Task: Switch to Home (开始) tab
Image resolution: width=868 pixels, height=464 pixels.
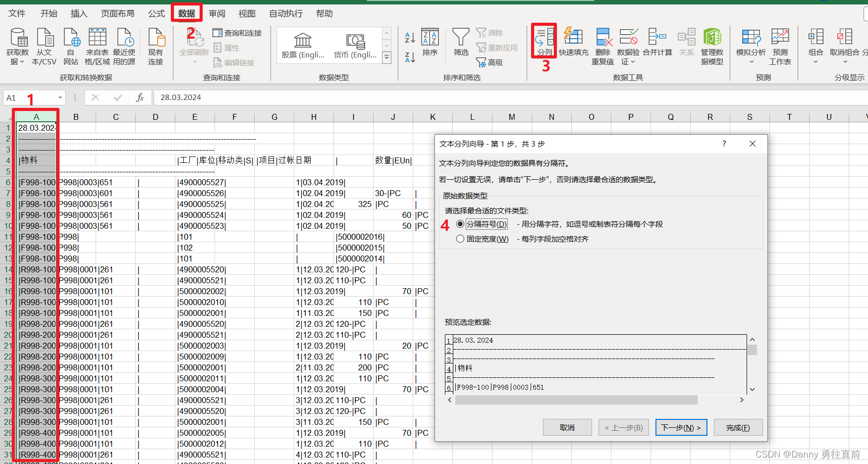Action: point(49,13)
